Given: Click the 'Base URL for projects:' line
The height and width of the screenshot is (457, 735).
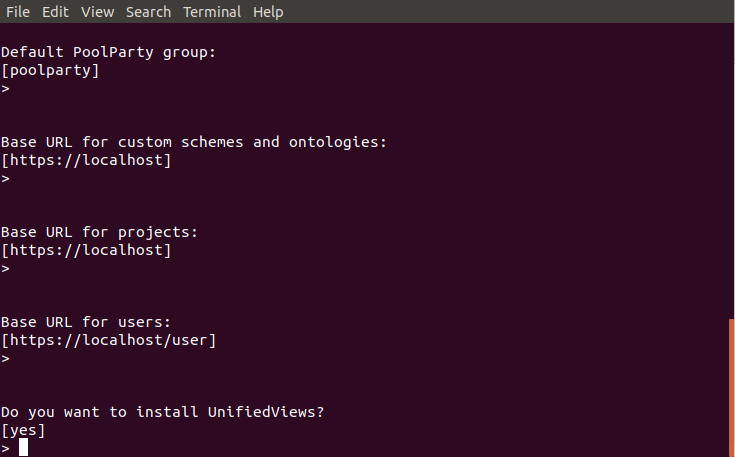Looking at the screenshot, I should [99, 232].
